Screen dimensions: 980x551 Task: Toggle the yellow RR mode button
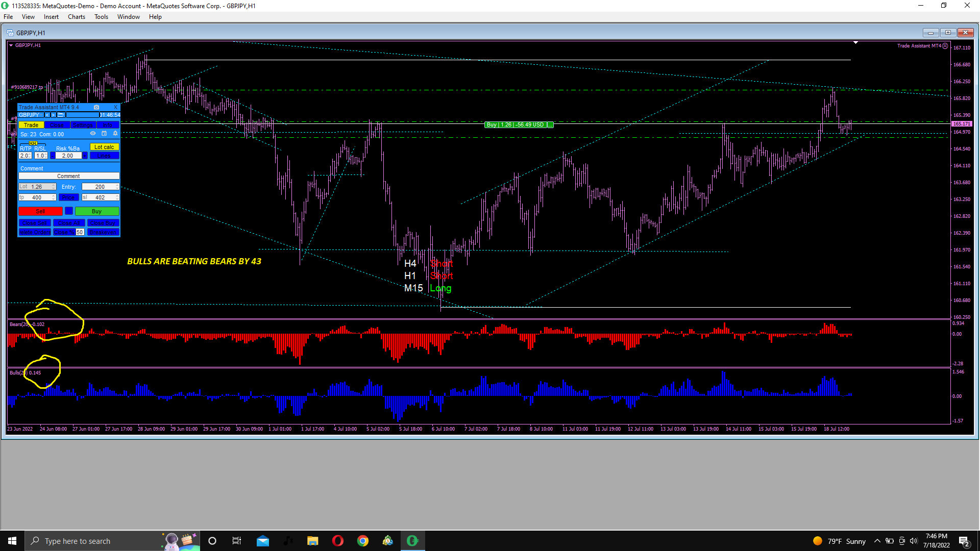click(33, 143)
